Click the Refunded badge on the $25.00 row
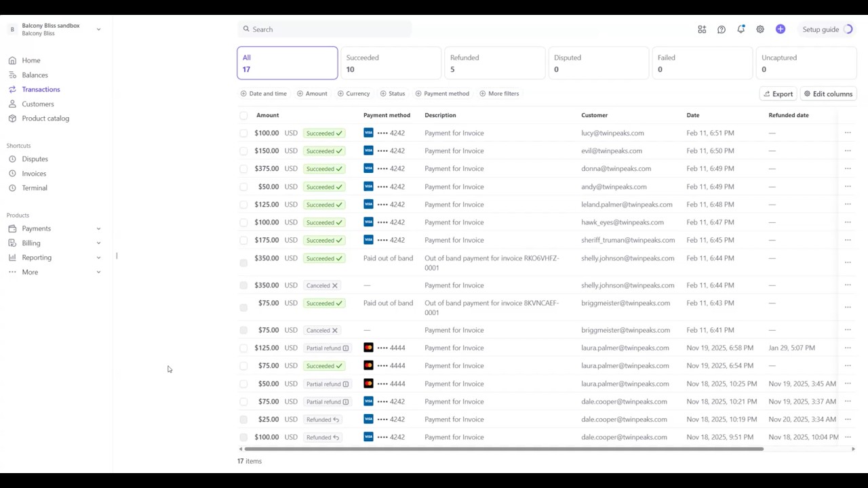 click(323, 420)
